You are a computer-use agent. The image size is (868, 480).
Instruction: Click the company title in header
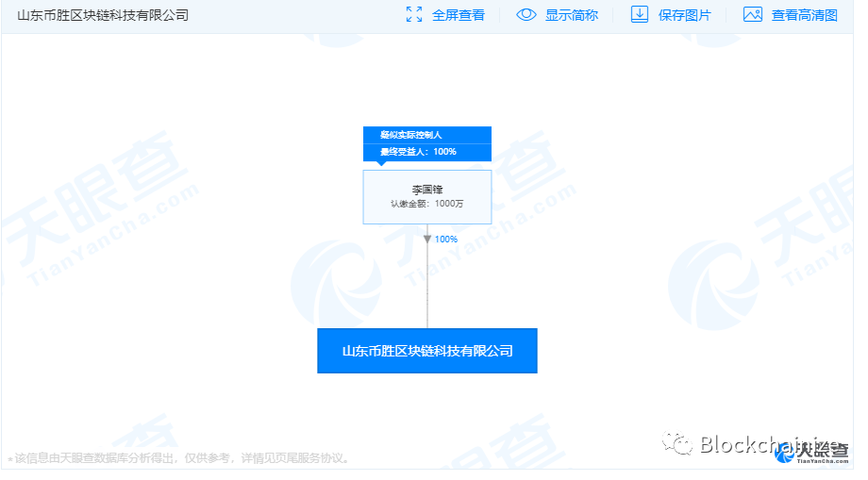tap(103, 15)
